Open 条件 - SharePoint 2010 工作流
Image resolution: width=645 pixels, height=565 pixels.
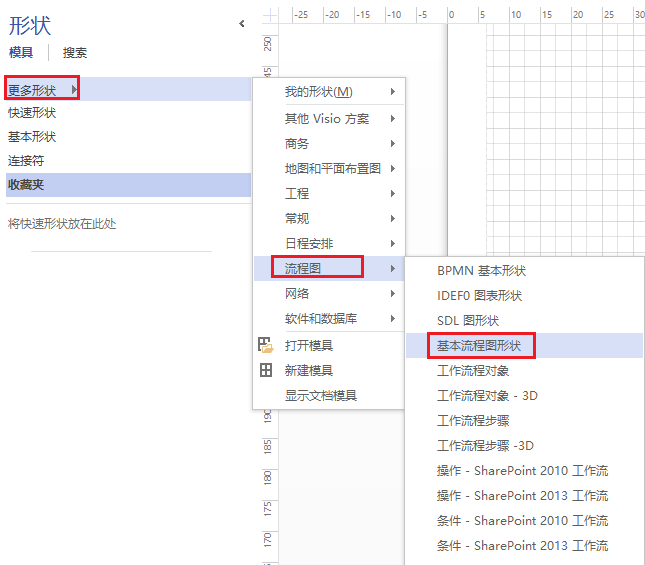coord(524,521)
